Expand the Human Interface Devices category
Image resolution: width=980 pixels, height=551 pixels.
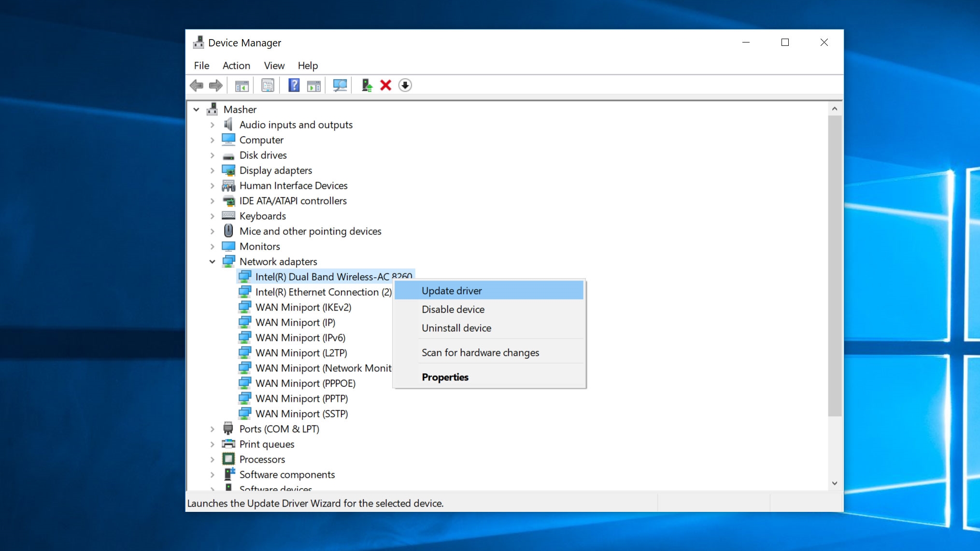212,185
